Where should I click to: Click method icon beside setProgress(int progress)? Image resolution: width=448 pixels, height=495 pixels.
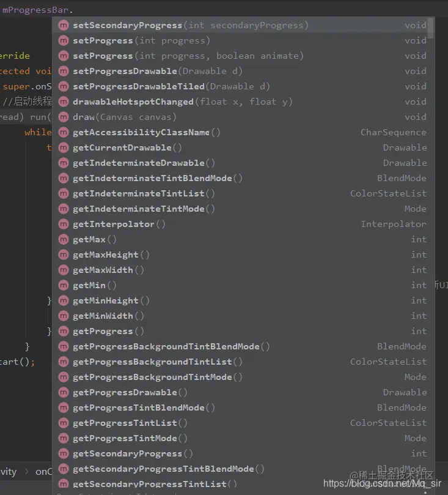64,40
